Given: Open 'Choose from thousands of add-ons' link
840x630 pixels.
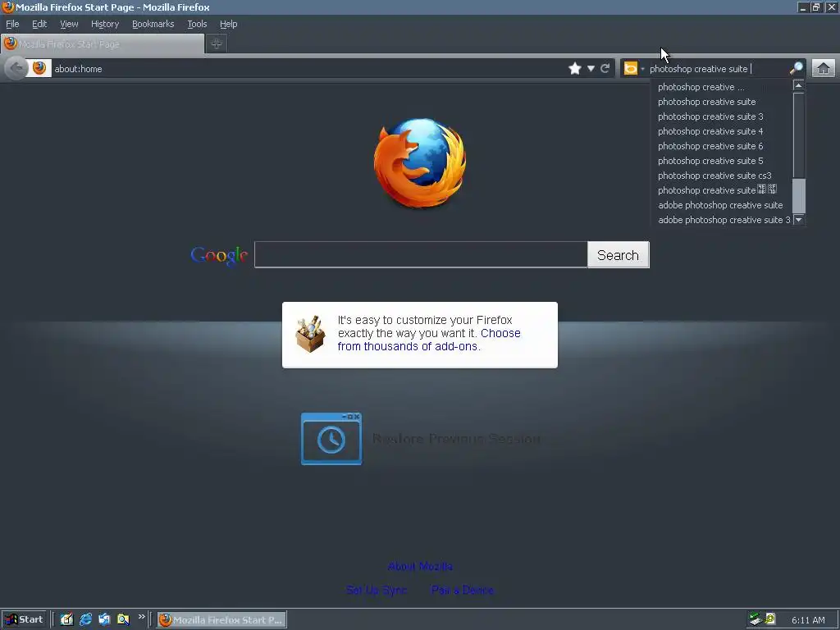Looking at the screenshot, I should pos(429,340).
